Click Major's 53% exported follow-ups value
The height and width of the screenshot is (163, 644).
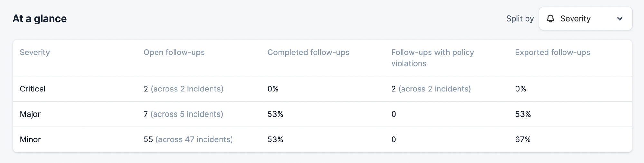[x=523, y=114]
